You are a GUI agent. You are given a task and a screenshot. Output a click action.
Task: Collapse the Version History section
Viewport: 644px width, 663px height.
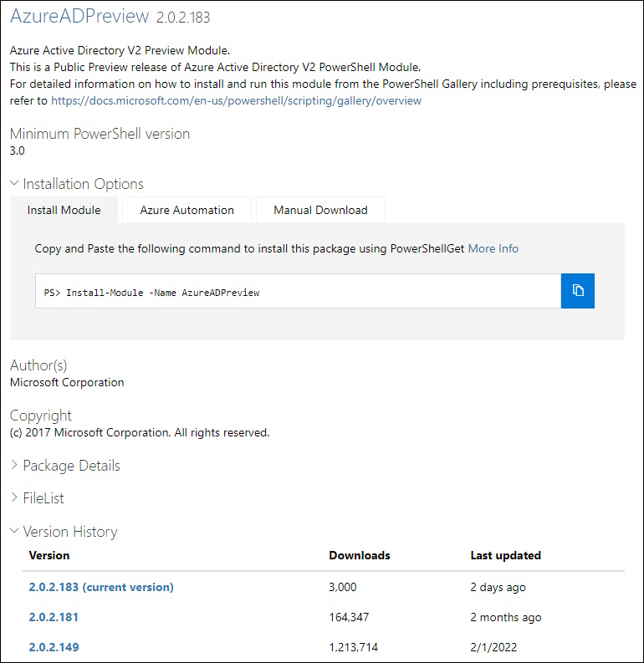pos(14,532)
